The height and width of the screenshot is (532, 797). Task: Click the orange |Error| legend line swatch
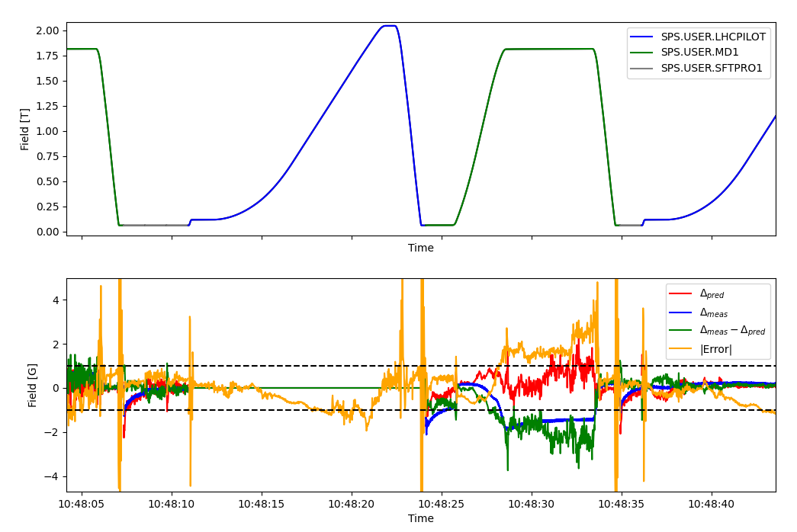pos(680,349)
